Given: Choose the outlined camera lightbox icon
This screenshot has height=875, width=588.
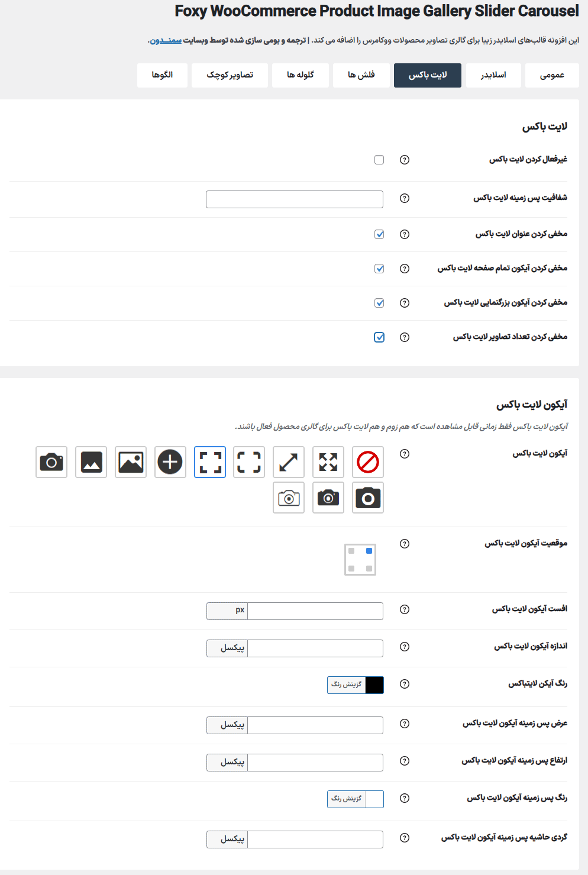Looking at the screenshot, I should [x=289, y=498].
